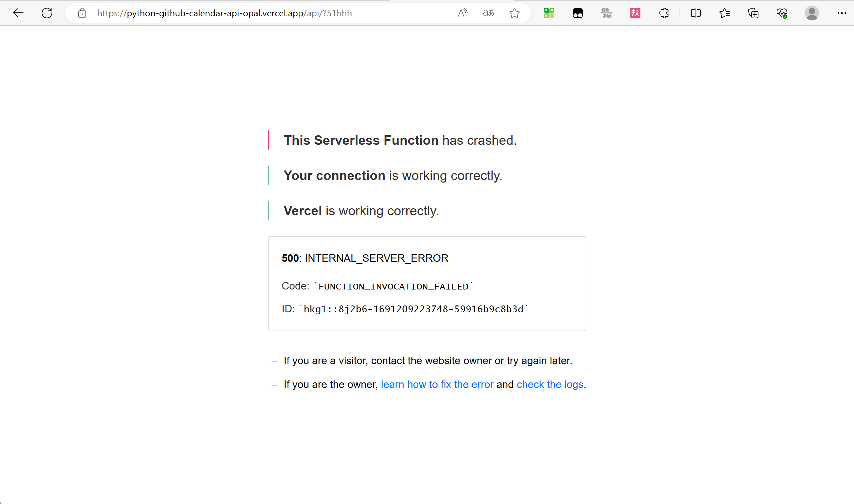
Task: Add this page to favorites with star
Action: tap(514, 13)
